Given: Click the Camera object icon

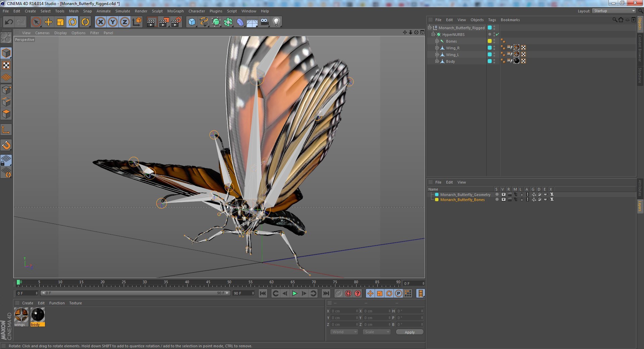Looking at the screenshot, I should 264,22.
